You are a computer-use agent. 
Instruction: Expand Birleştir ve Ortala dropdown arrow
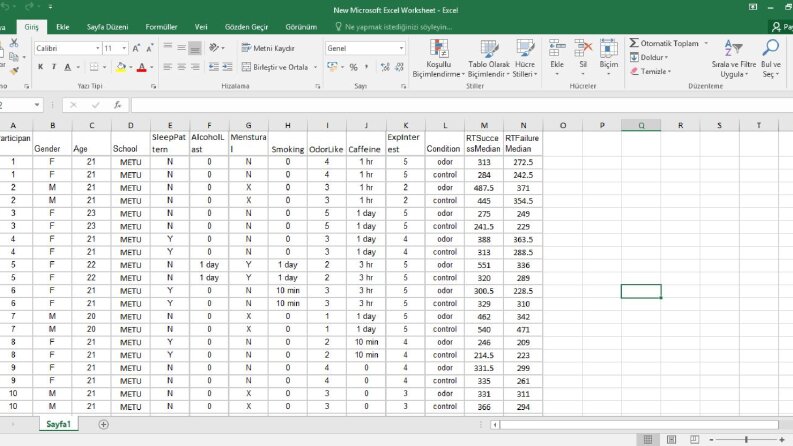point(315,67)
